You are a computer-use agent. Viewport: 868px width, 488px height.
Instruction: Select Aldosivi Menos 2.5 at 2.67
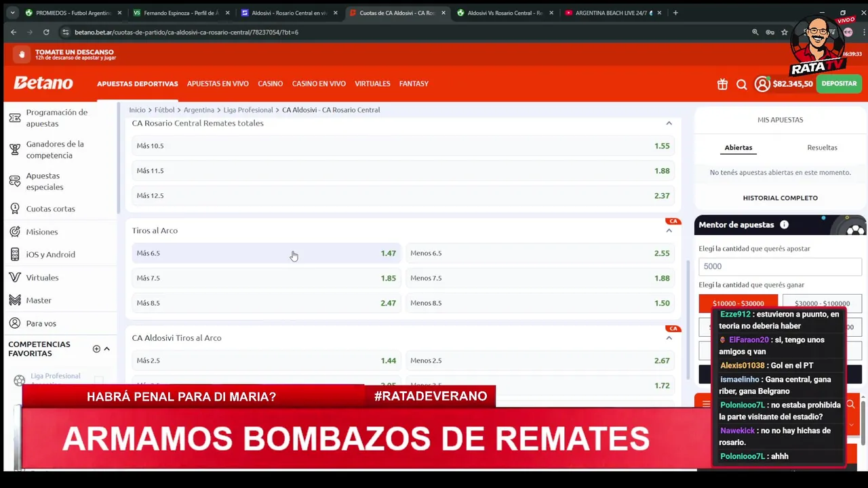click(x=540, y=361)
